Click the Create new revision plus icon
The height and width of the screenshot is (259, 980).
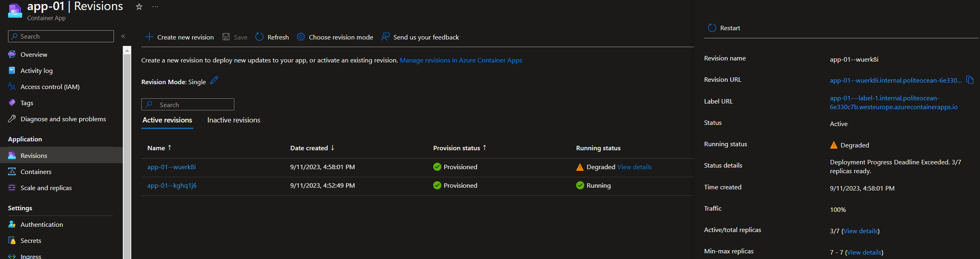tap(149, 37)
